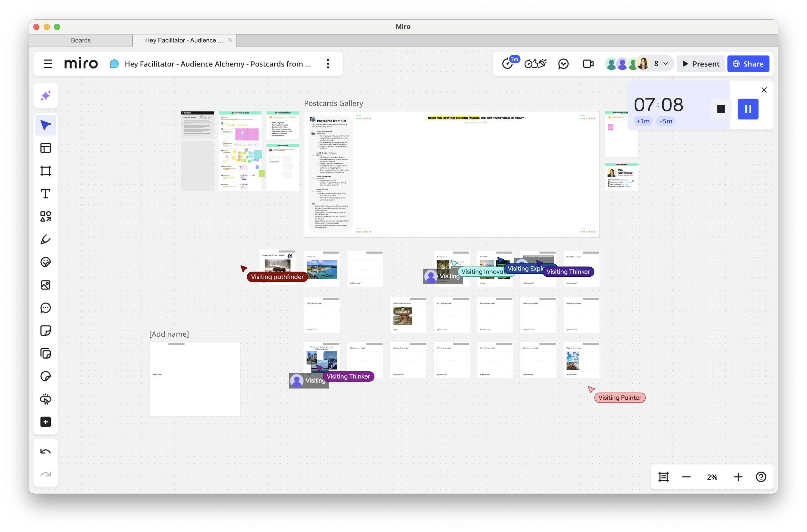Open the image upload tool

pyautogui.click(x=46, y=285)
